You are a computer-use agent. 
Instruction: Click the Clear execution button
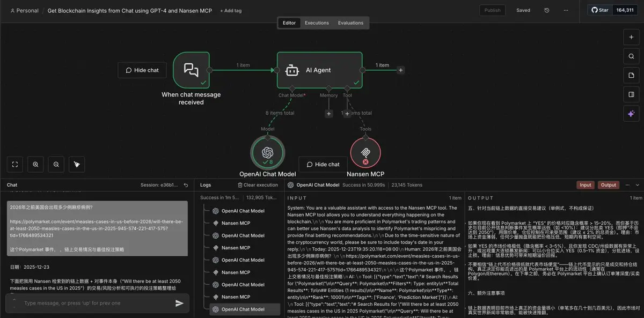point(258,185)
